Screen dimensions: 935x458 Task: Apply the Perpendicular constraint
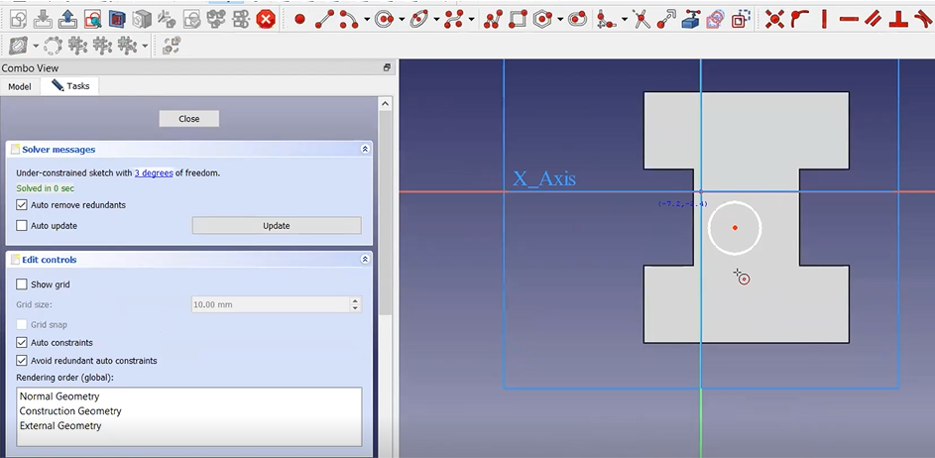(898, 20)
